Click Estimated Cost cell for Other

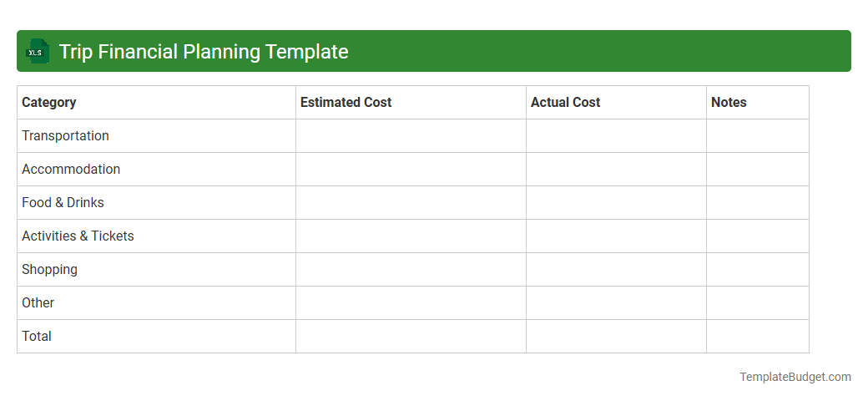click(x=411, y=303)
